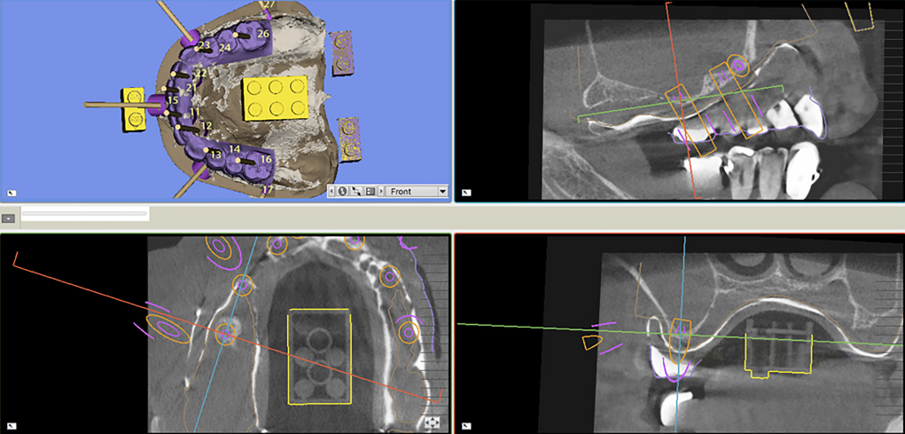Screen dimensions: 905x434
Task: Click the left arrow in the 3D view toolbar
Action: pyautogui.click(x=331, y=191)
